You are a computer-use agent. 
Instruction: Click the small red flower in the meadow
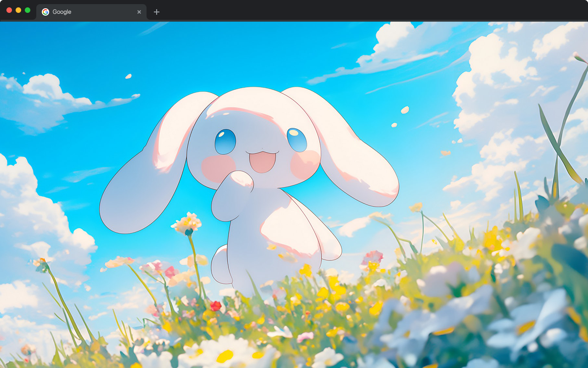215,306
